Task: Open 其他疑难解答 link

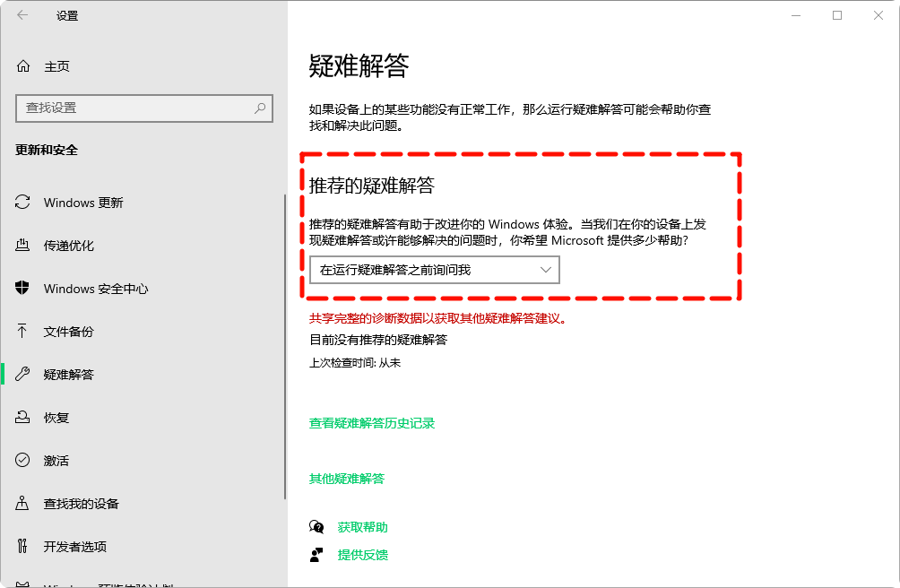Action: pyautogui.click(x=347, y=479)
